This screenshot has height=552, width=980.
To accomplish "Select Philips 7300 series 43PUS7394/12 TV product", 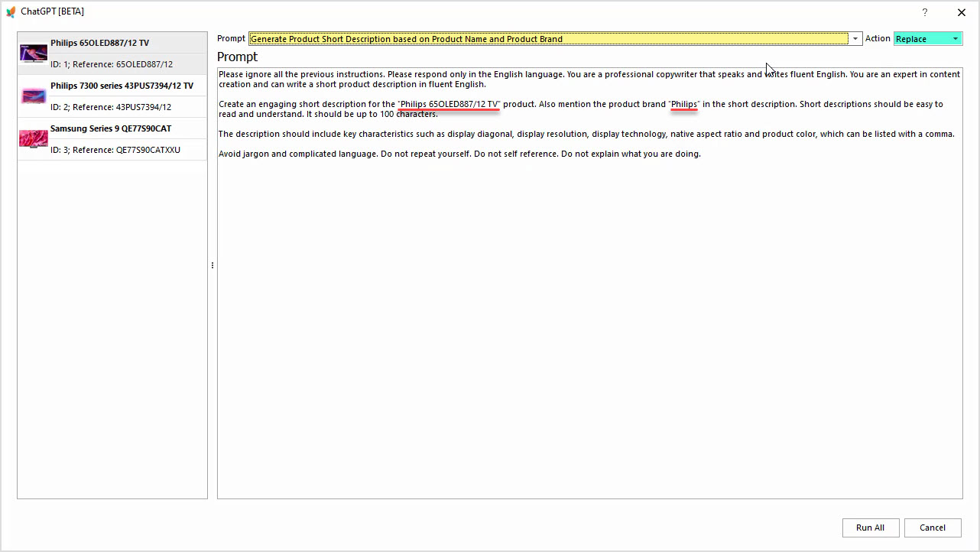I will [122, 86].
